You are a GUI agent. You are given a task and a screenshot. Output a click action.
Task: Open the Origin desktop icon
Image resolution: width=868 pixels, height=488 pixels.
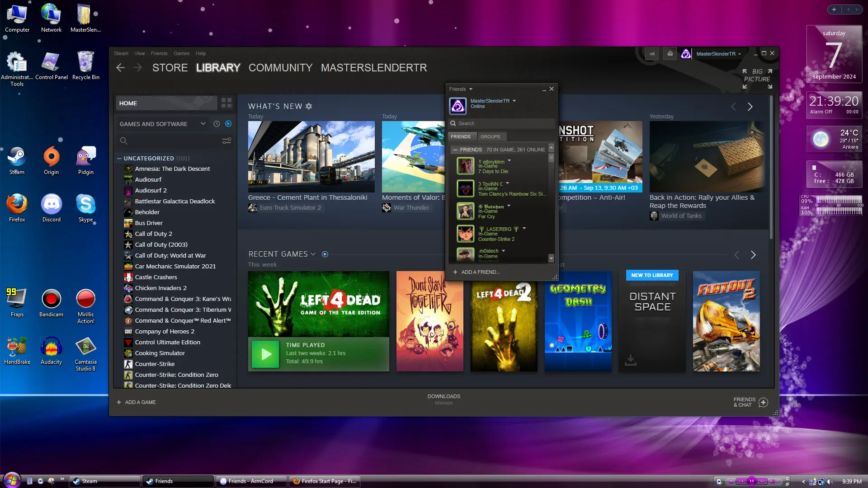[x=51, y=160]
